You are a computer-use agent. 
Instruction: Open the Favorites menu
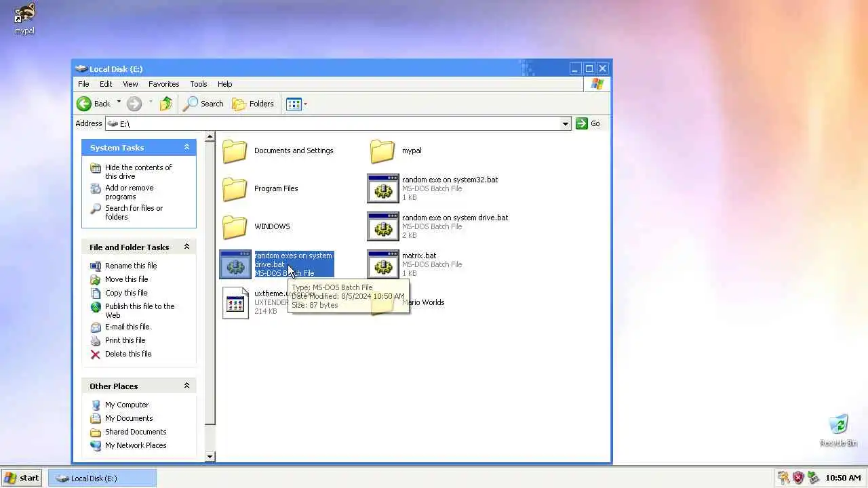tap(163, 84)
